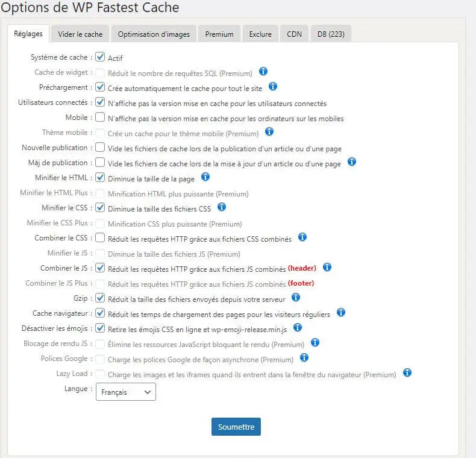Toggle Minifier le HTML checkbox

point(100,177)
